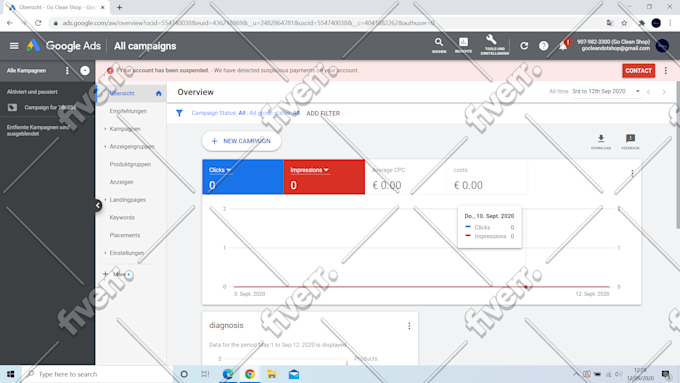
Task: Open the help question mark icon
Action: click(543, 46)
